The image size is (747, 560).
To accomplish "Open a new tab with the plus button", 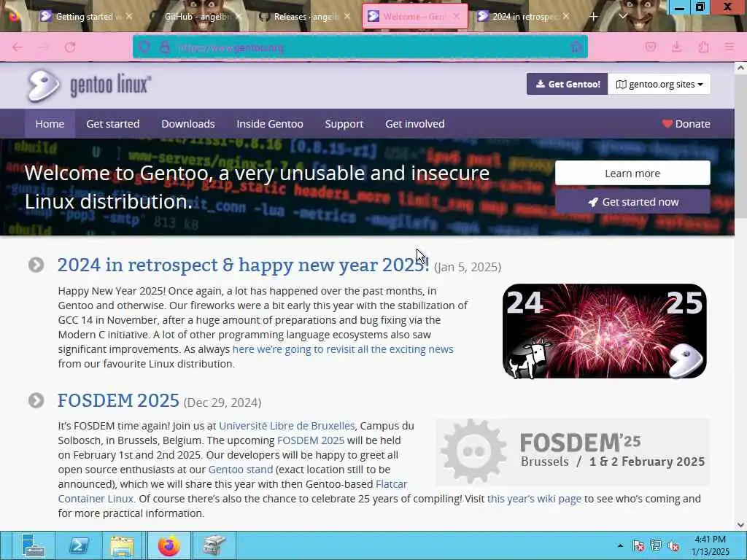I will pyautogui.click(x=593, y=17).
